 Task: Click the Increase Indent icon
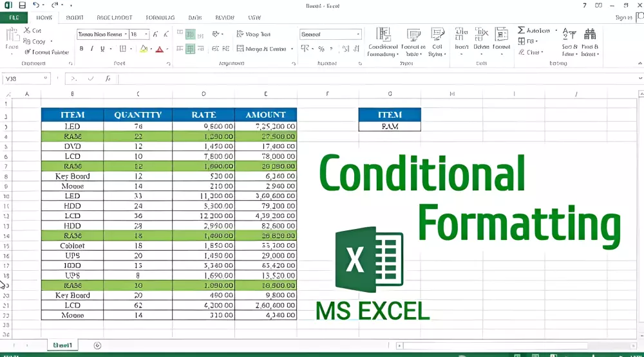point(226,49)
